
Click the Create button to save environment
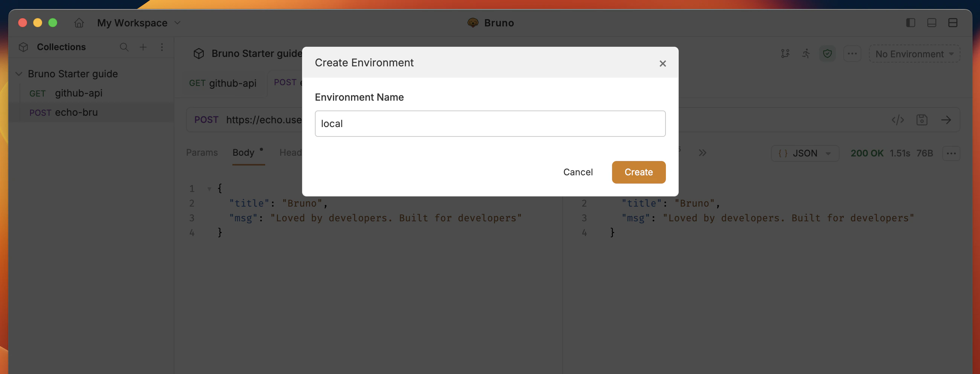click(638, 172)
